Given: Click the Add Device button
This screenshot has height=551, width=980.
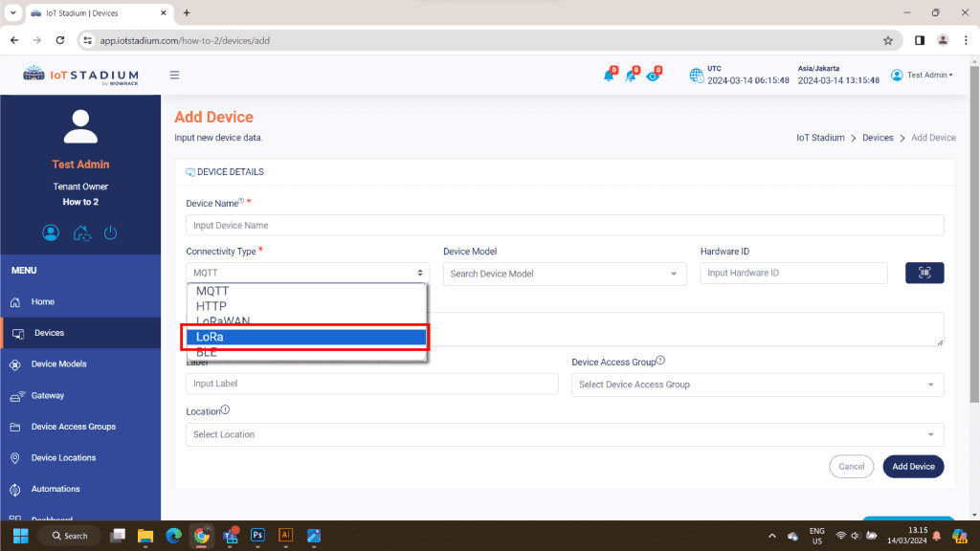Looking at the screenshot, I should 913,466.
